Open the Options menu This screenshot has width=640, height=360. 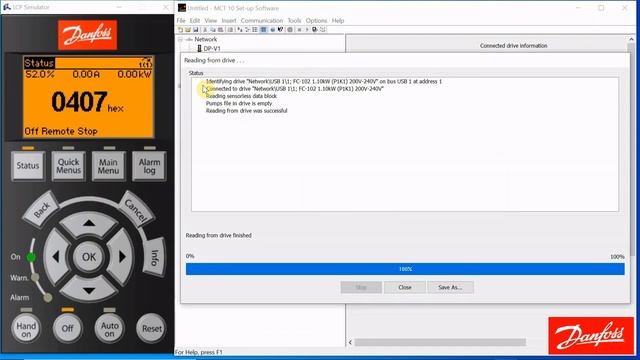(316, 20)
